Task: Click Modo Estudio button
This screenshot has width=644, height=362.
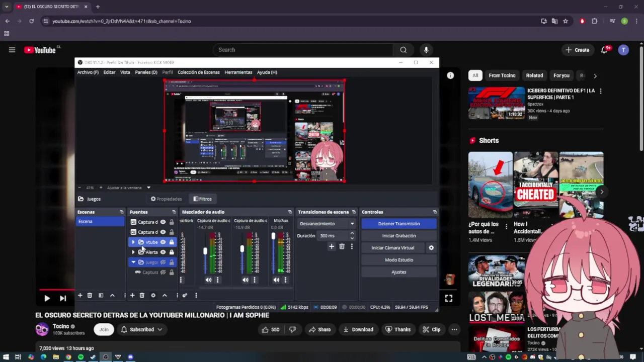Action: tap(398, 260)
